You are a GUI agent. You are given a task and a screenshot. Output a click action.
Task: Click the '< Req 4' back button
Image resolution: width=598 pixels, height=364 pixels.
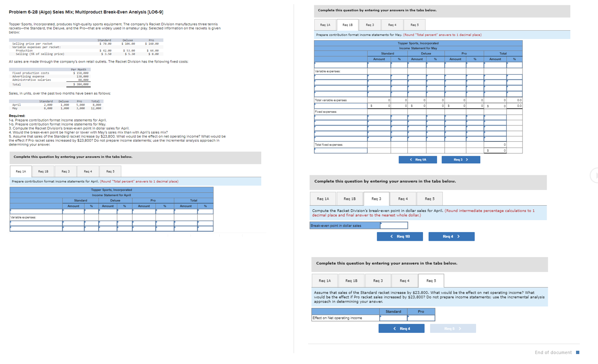coord(401,328)
